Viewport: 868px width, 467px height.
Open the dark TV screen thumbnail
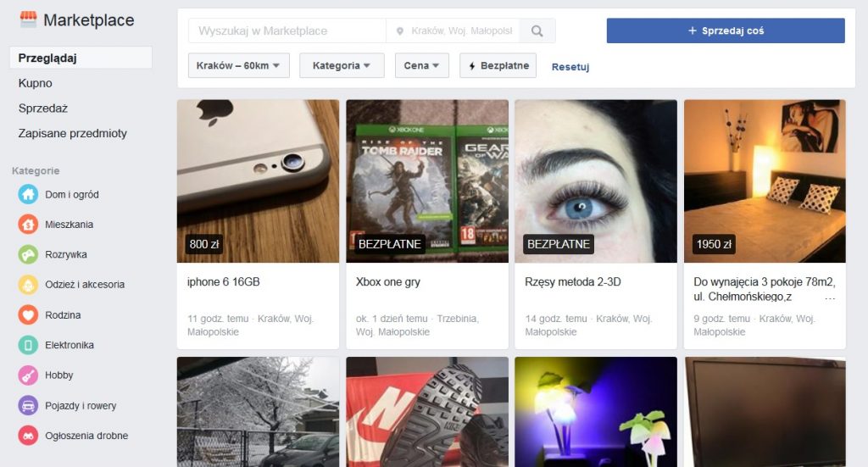(x=765, y=412)
